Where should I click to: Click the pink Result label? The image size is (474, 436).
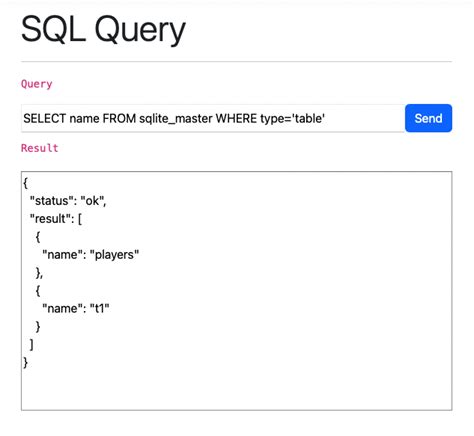tap(40, 148)
